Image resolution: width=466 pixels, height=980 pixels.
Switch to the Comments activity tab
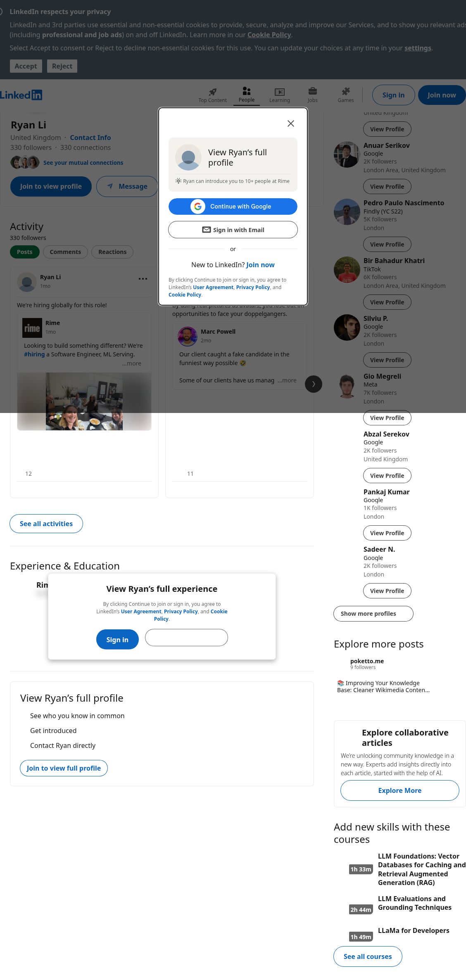[65, 252]
